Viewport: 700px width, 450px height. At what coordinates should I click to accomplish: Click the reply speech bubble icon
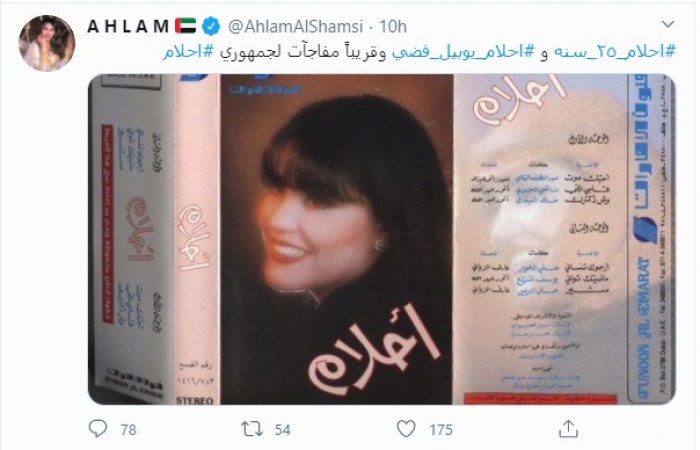tap(98, 429)
